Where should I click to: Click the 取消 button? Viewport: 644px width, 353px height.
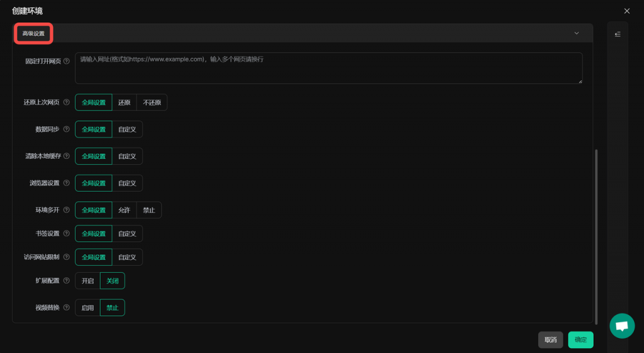(550, 340)
